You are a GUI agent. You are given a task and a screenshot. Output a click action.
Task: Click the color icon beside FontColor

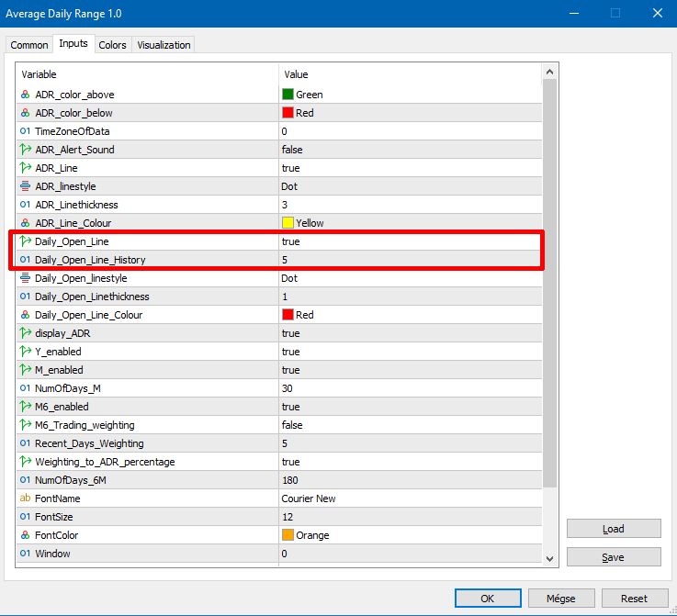(x=25, y=535)
